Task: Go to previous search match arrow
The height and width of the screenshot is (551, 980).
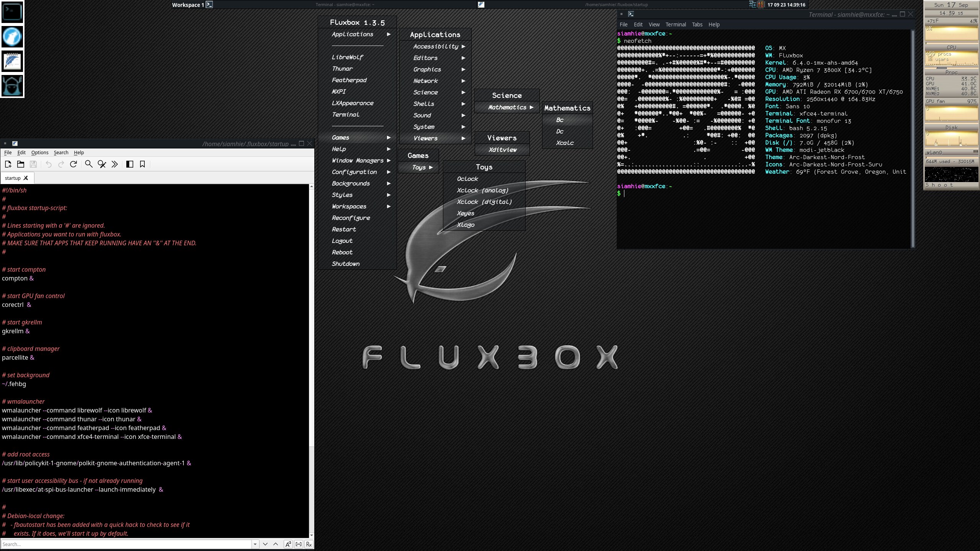Action: coord(276,544)
